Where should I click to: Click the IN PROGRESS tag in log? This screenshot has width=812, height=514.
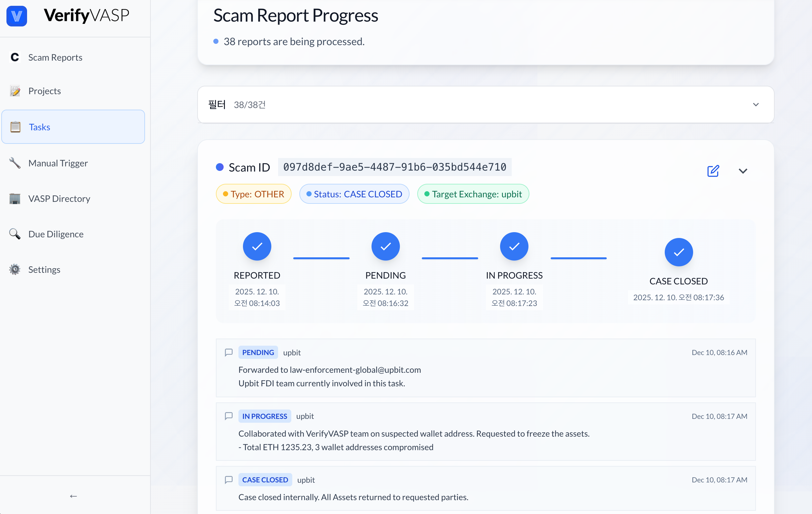tap(264, 416)
